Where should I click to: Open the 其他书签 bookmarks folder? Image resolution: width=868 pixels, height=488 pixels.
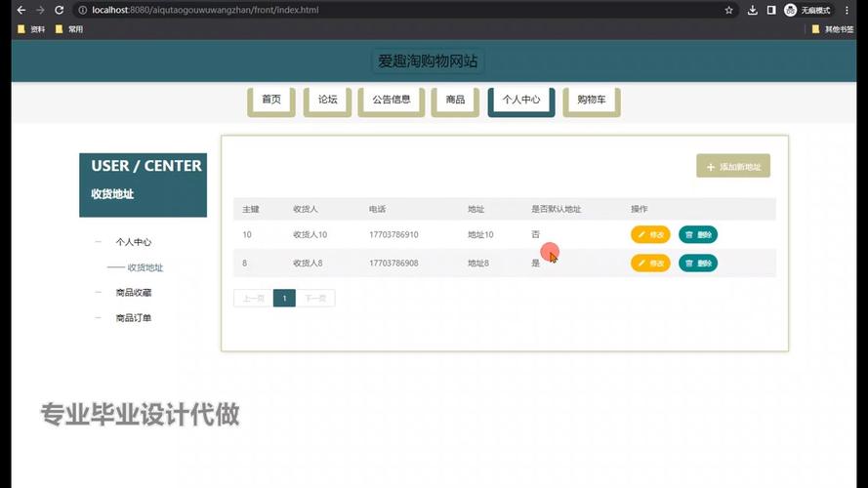pos(831,29)
